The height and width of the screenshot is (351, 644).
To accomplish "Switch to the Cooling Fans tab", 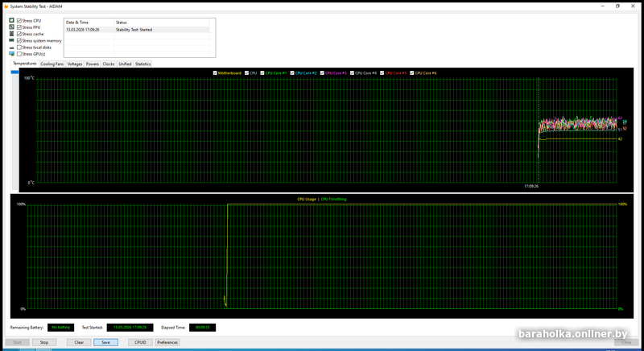I will tap(52, 64).
